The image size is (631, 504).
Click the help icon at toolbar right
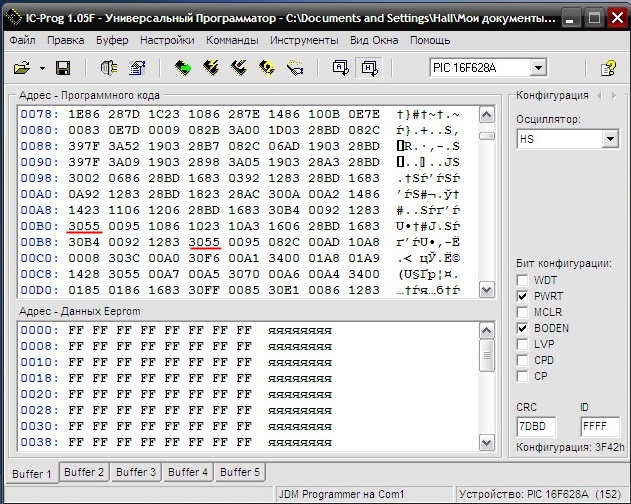608,68
